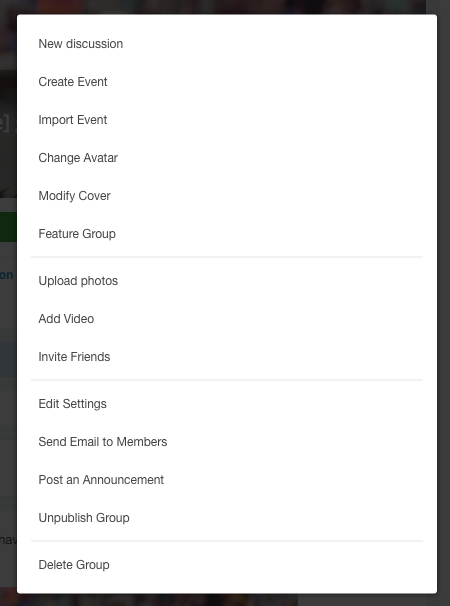450x606 pixels.
Task: Click Unpublish Group menu item
Action: 227,518
